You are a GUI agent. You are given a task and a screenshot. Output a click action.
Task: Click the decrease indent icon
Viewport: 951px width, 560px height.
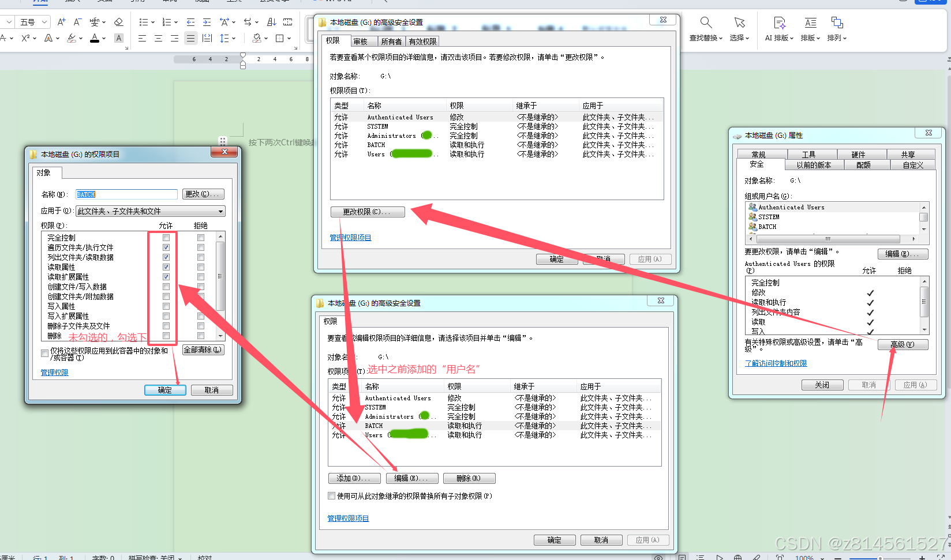(190, 22)
